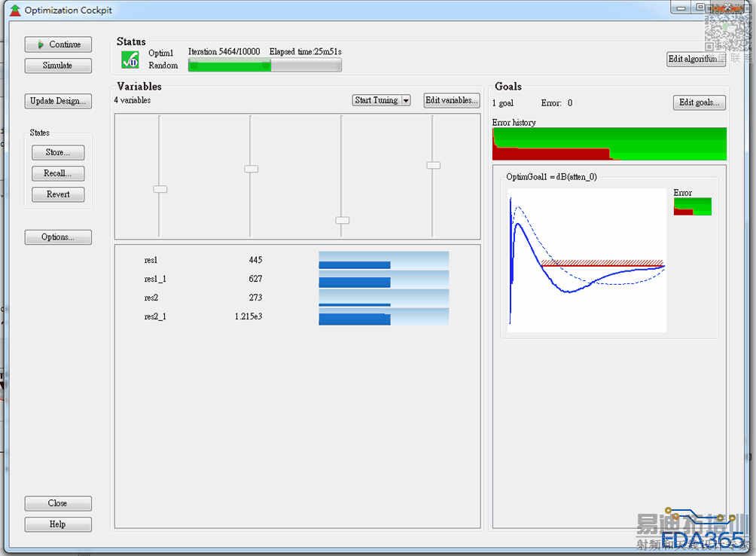Minimize the Optimization Cockpit window
This screenshot has width=756, height=556.
tap(681, 8)
